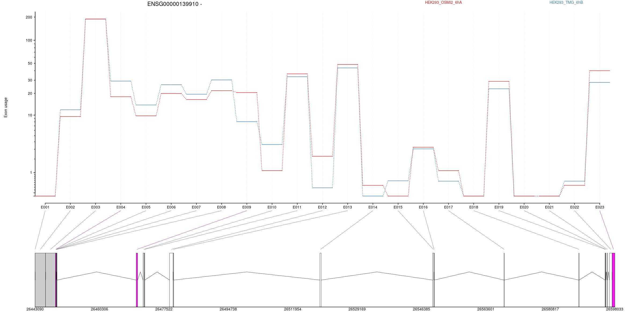Viewport: 644px width, 322px height.
Task: Click y-axis tick value 100
Action: [29, 40]
